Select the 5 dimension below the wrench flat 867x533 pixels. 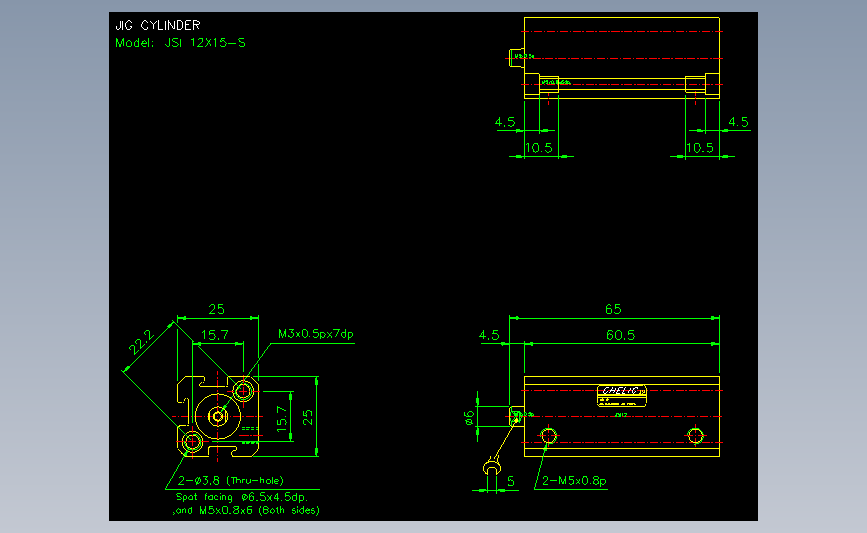click(x=510, y=481)
